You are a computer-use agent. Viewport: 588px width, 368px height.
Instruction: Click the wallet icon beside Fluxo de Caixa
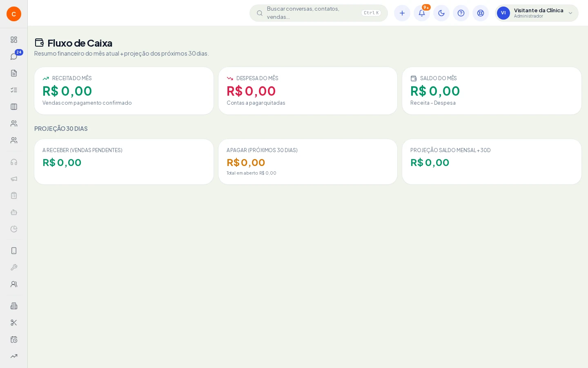[39, 43]
